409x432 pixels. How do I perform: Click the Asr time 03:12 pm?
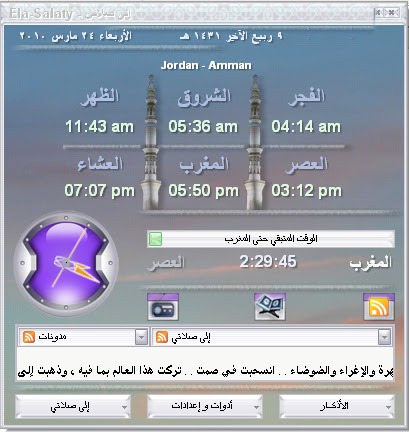click(306, 191)
